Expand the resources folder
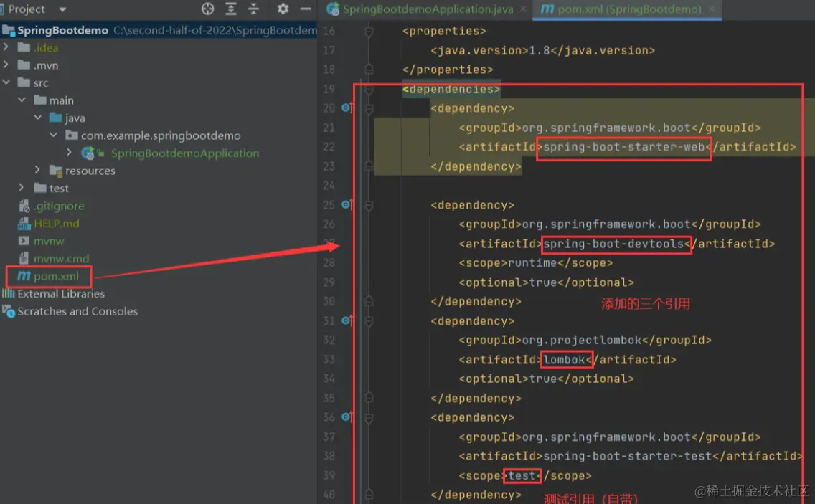815x504 pixels. tap(37, 170)
